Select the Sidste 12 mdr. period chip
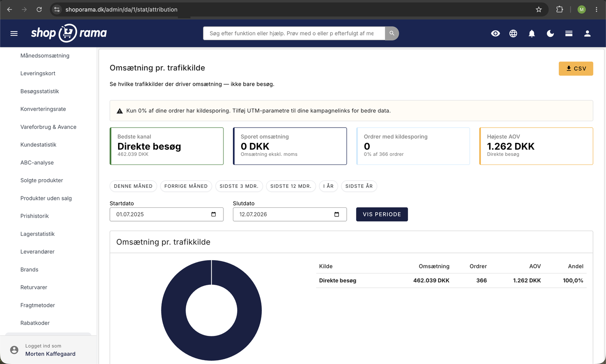Image resolution: width=606 pixels, height=364 pixels. pyautogui.click(x=291, y=186)
